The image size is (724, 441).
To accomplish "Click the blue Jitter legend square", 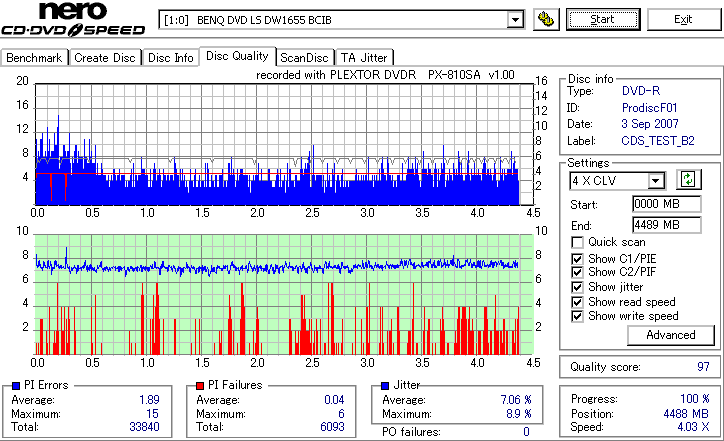I will click(385, 386).
